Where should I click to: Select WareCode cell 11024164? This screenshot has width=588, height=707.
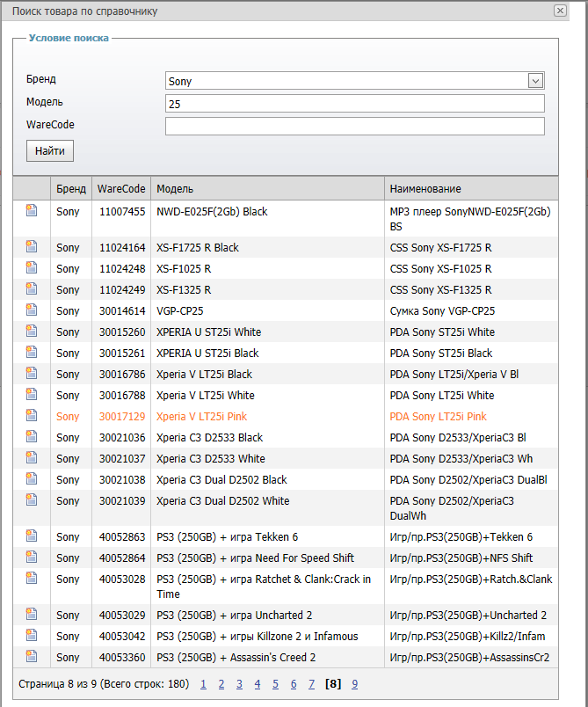click(x=122, y=248)
